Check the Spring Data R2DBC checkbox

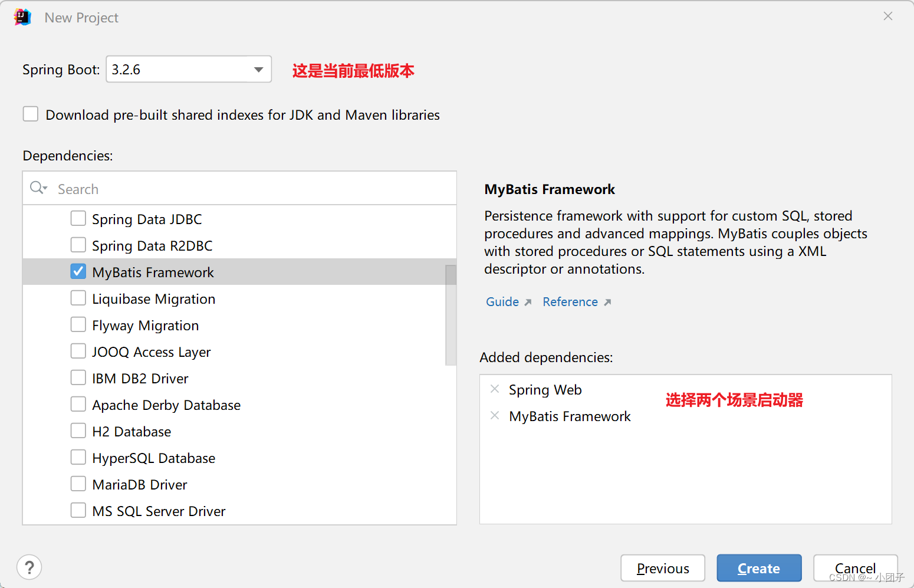(x=78, y=245)
